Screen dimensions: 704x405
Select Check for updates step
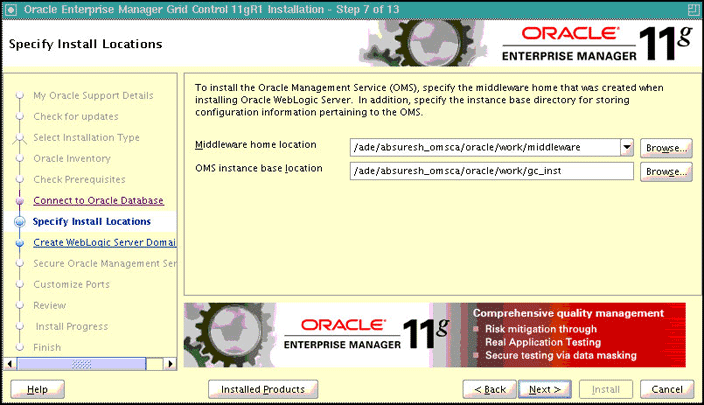pos(76,116)
